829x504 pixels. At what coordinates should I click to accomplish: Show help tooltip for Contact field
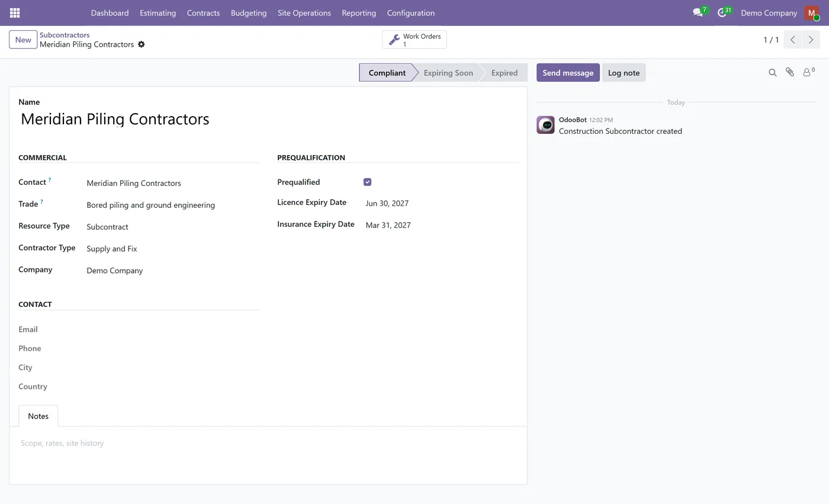click(x=50, y=180)
